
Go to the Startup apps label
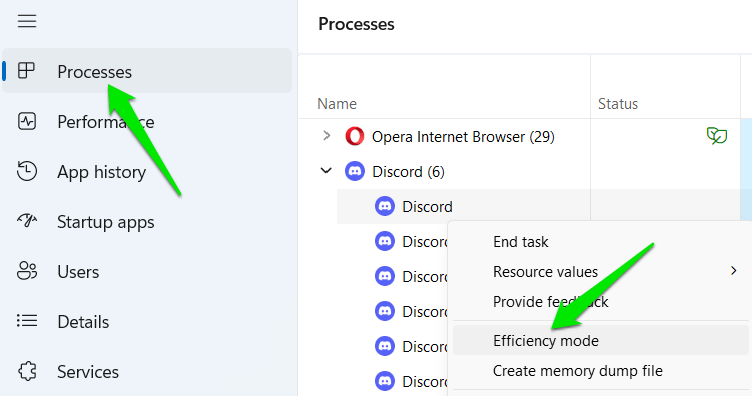(x=106, y=222)
